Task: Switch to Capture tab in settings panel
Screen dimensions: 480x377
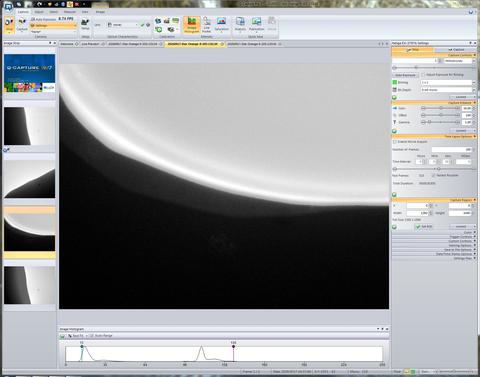Action: click(x=455, y=50)
